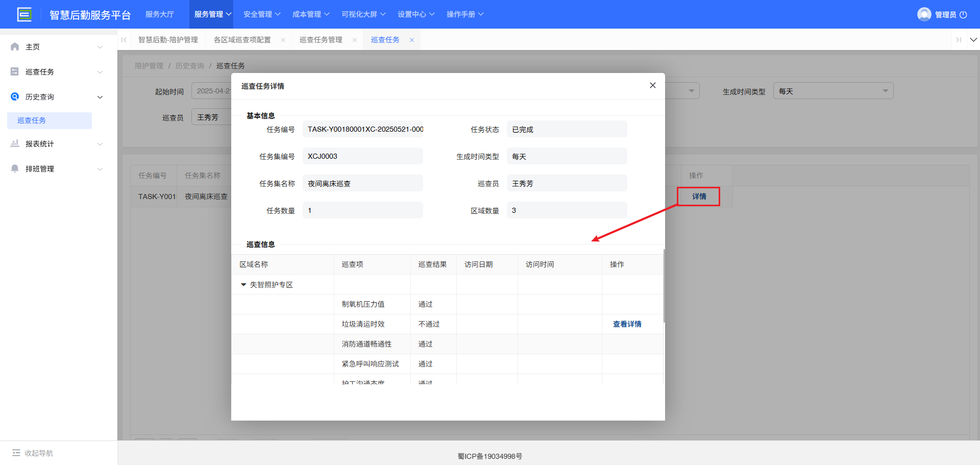This screenshot has width=980, height=465.
Task: Close the 巡查任务管理 tab
Action: click(x=354, y=40)
